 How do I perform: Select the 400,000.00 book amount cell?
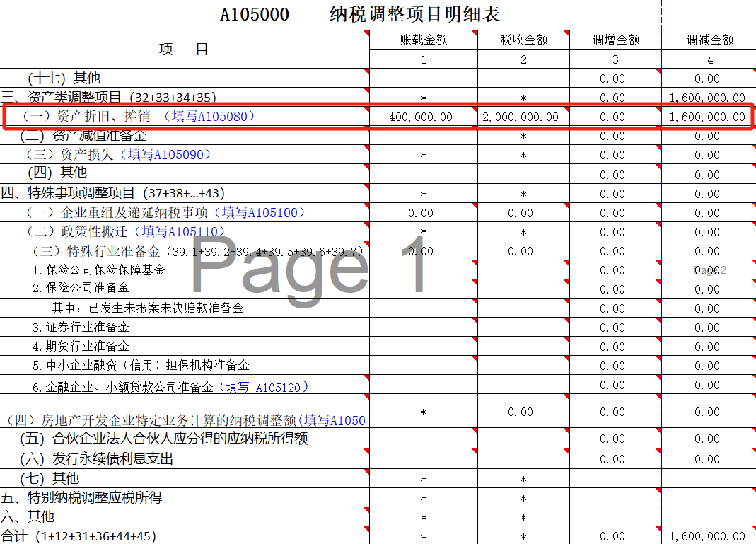pyautogui.click(x=421, y=117)
